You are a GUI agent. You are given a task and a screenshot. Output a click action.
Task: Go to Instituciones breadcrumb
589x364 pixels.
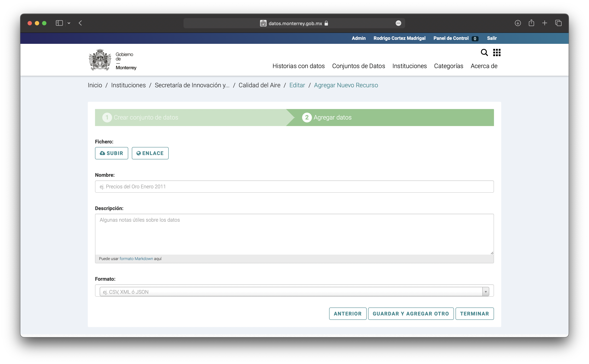[128, 85]
